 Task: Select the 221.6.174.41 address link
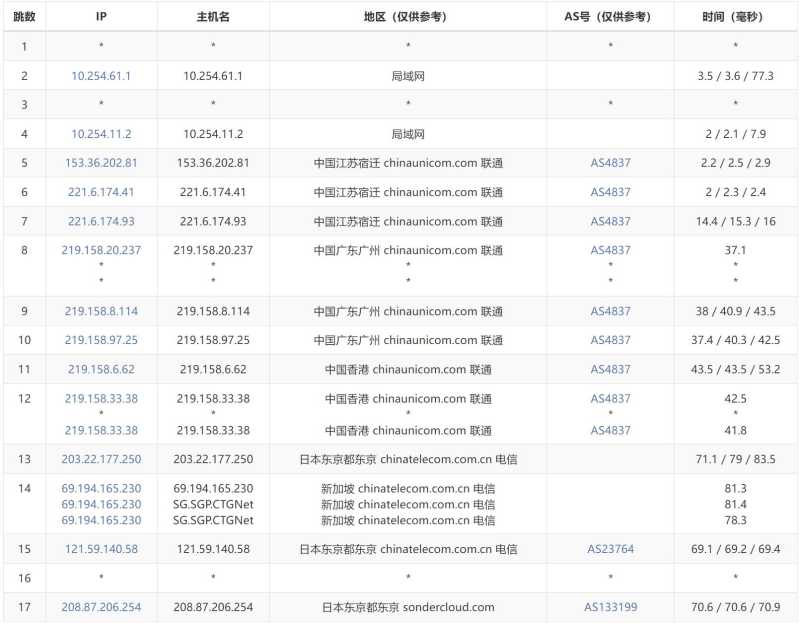pyautogui.click(x=100, y=192)
